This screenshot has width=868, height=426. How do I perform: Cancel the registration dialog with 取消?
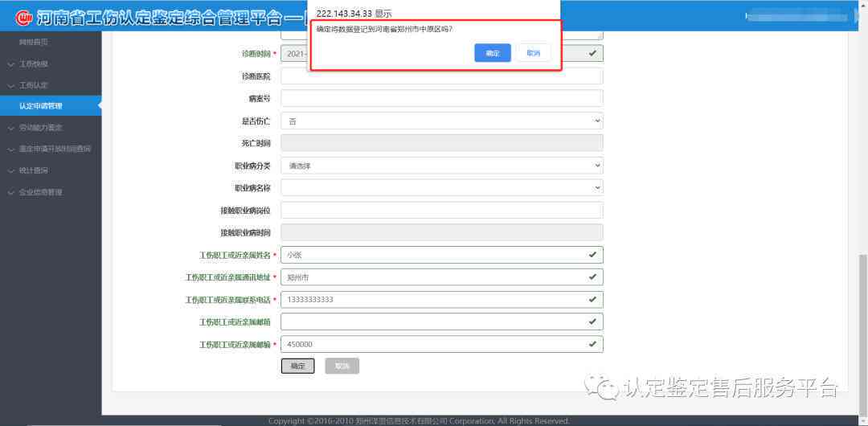(x=533, y=53)
